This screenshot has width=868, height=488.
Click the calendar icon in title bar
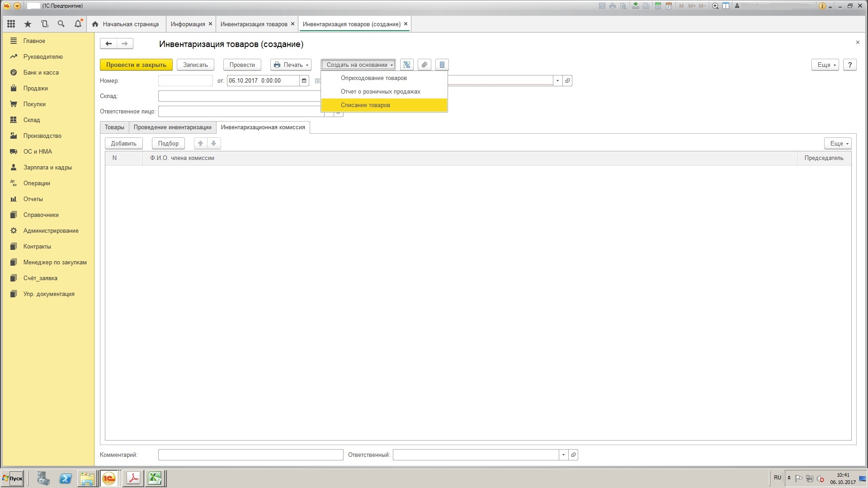669,6
